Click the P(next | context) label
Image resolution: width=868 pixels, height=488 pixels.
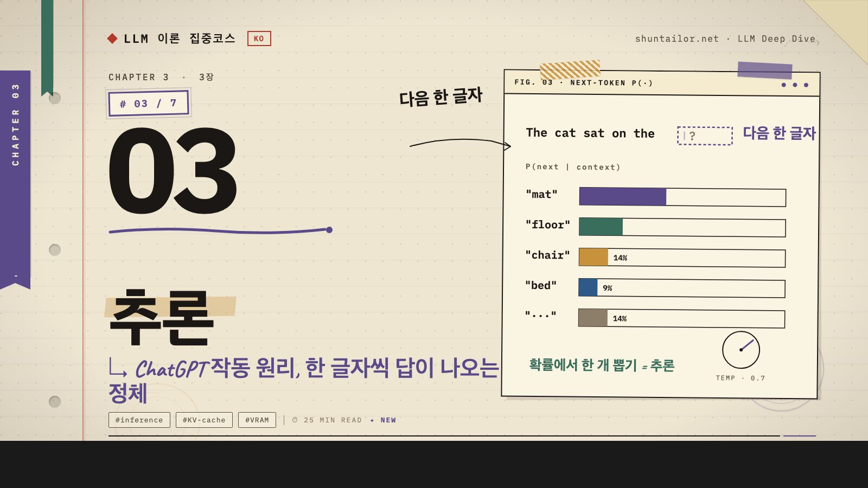[x=573, y=167]
